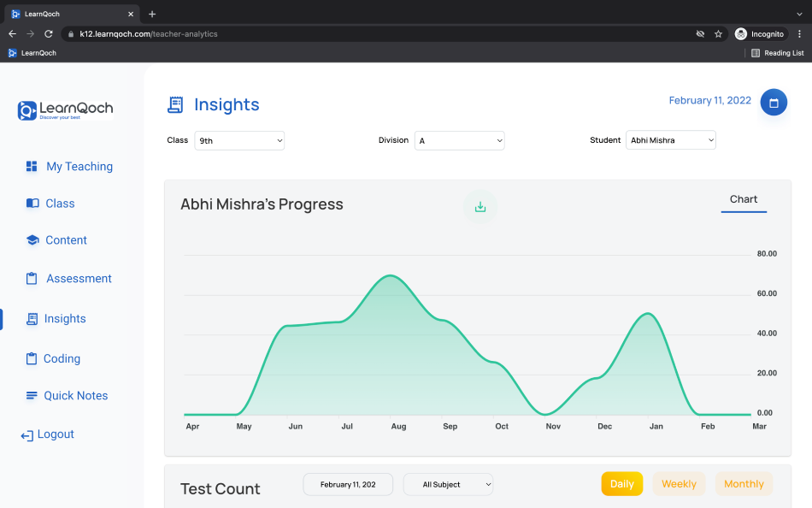812x508 pixels.
Task: Click the Test Count date field
Action: [x=348, y=485]
